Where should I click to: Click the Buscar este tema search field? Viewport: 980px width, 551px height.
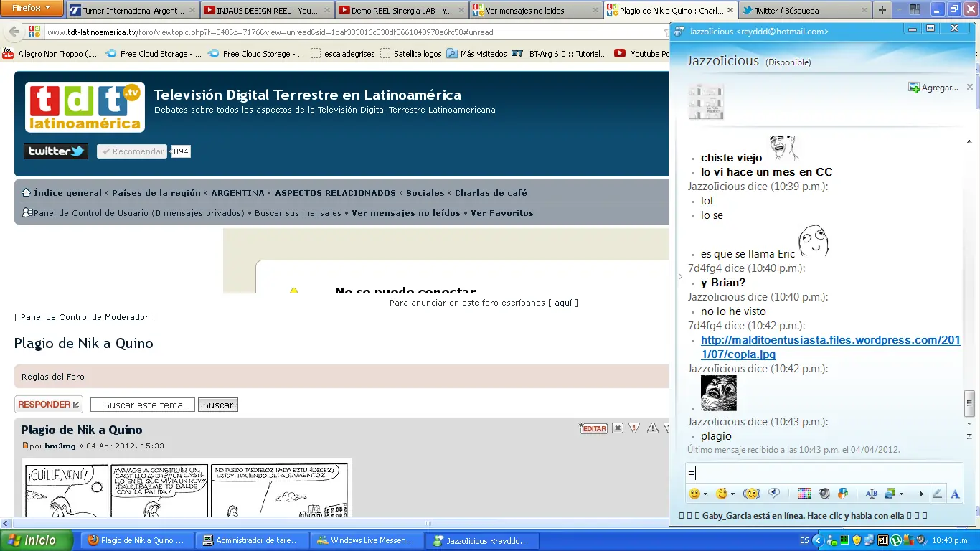[143, 405]
